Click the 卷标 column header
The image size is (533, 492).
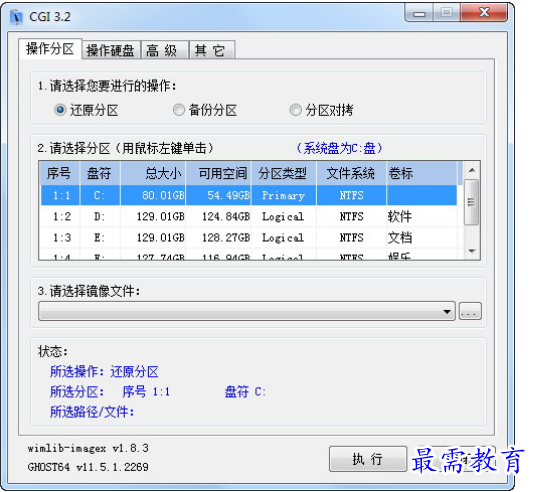click(422, 173)
